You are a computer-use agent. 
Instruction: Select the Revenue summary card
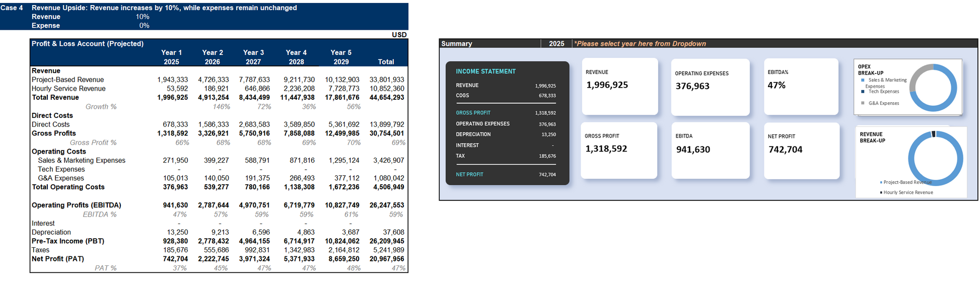point(619,86)
